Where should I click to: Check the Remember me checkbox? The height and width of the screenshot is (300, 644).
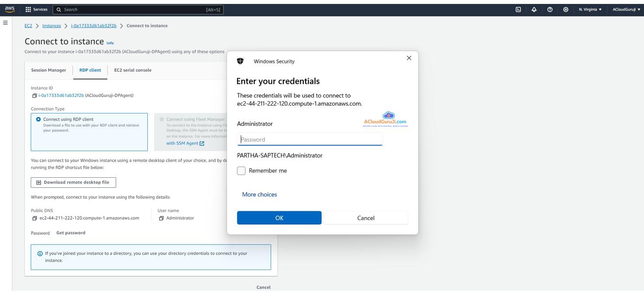(x=241, y=171)
